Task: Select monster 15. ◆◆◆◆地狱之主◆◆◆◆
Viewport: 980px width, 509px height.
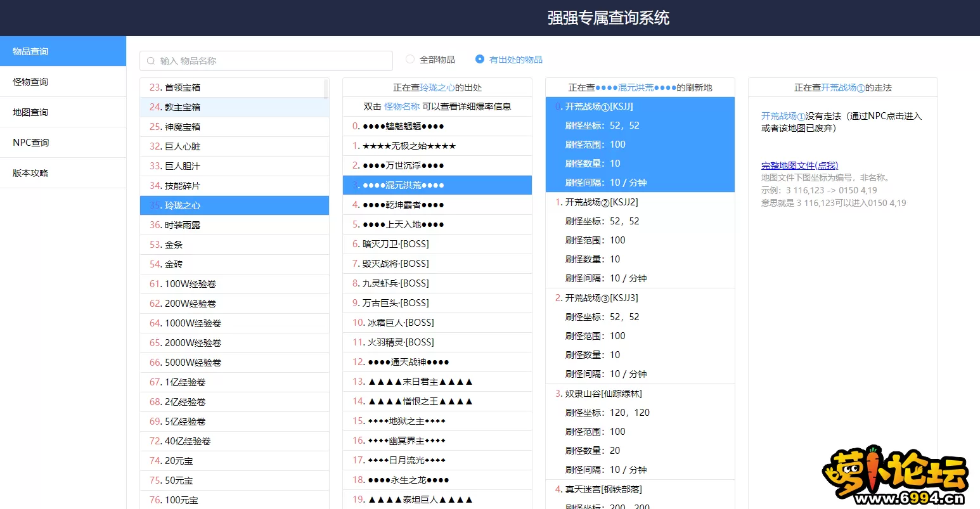Action: pos(437,421)
